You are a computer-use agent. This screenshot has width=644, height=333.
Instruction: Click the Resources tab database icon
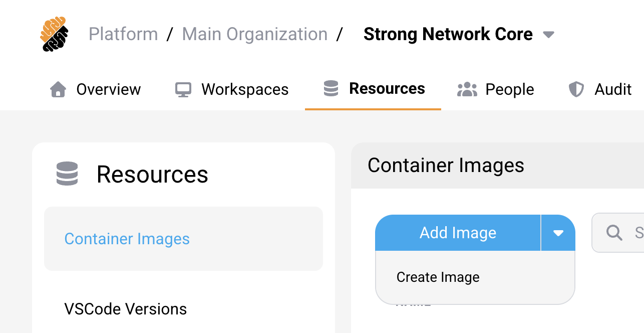(331, 88)
